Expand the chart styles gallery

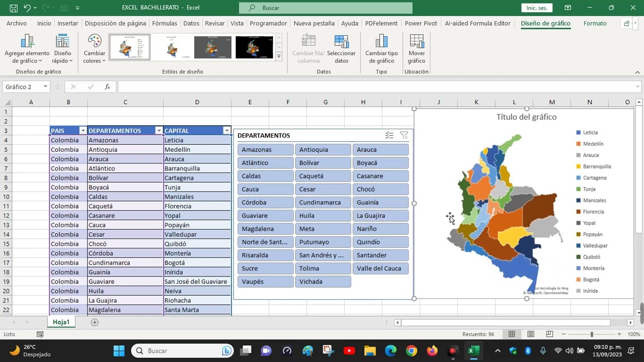(279, 56)
